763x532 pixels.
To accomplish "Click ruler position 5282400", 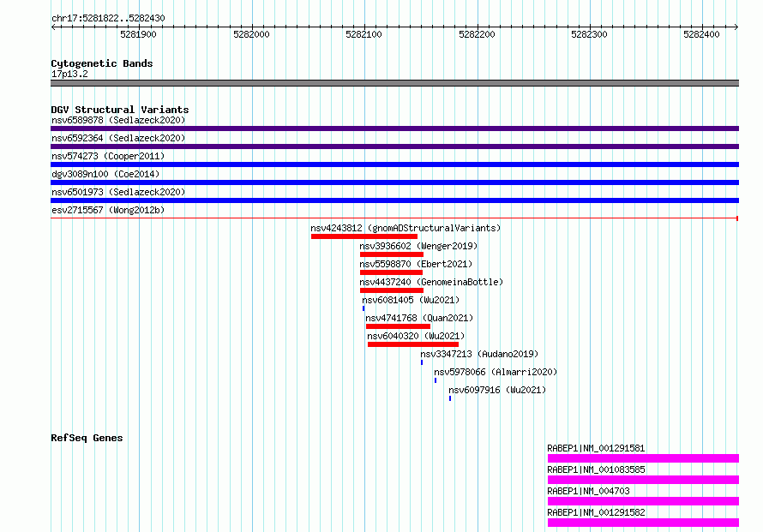I will tap(701, 34).
